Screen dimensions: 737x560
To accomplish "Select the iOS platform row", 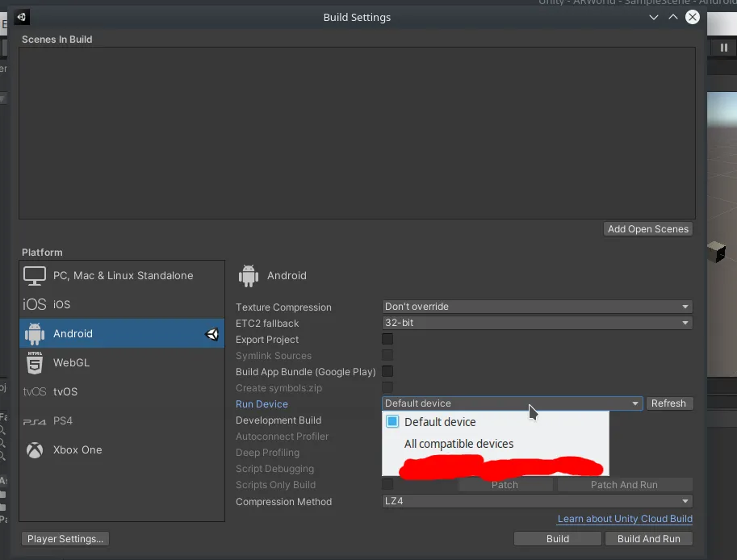I will pos(122,304).
